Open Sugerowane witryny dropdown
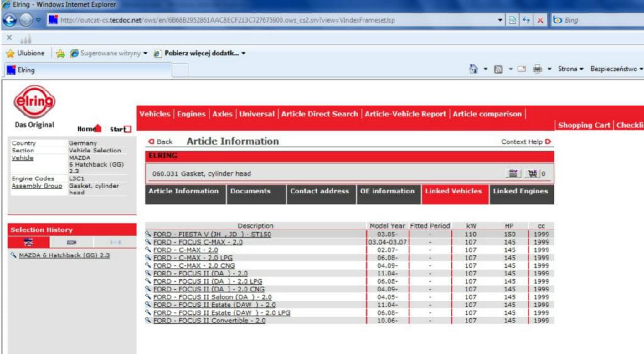The width and height of the screenshot is (644, 354). (108, 53)
